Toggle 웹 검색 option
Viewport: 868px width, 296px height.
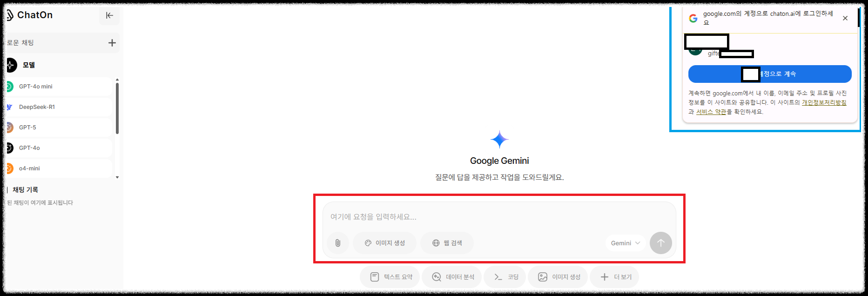coord(447,243)
